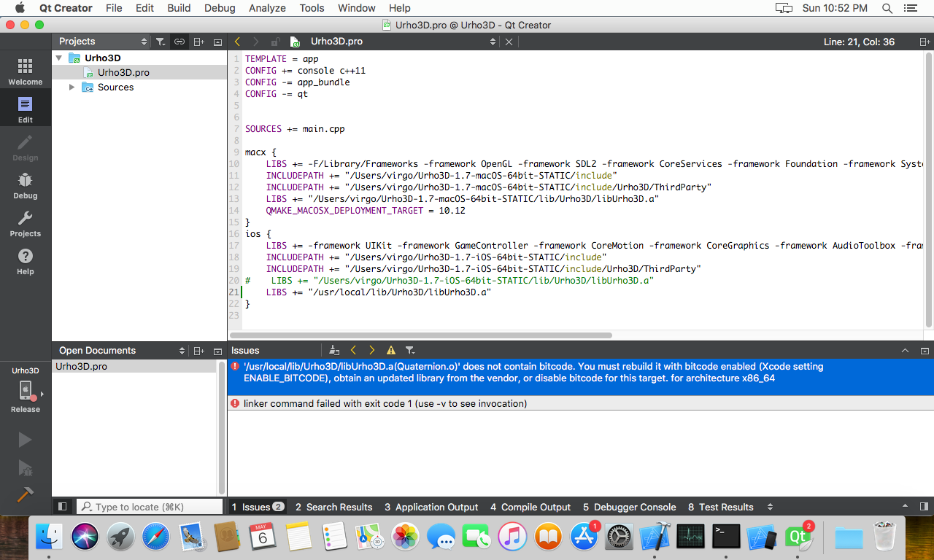This screenshot has width=934, height=560.
Task: Open Help mode in sidebar
Action: 26,261
